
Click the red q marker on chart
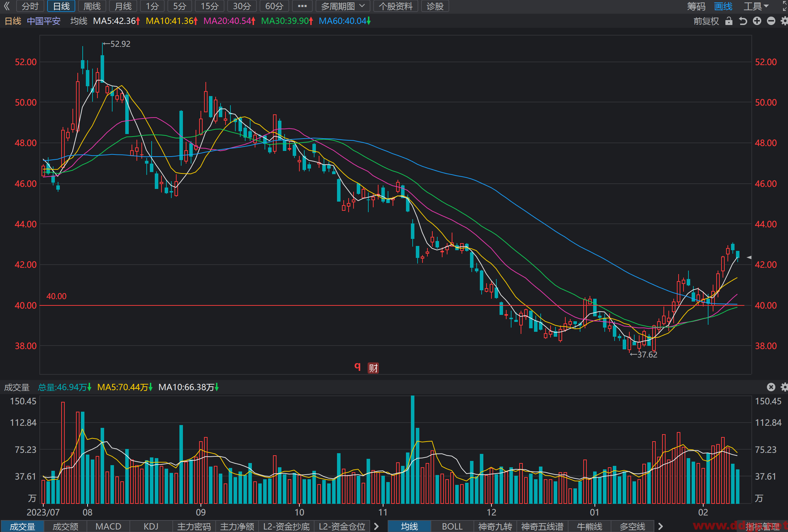[357, 367]
